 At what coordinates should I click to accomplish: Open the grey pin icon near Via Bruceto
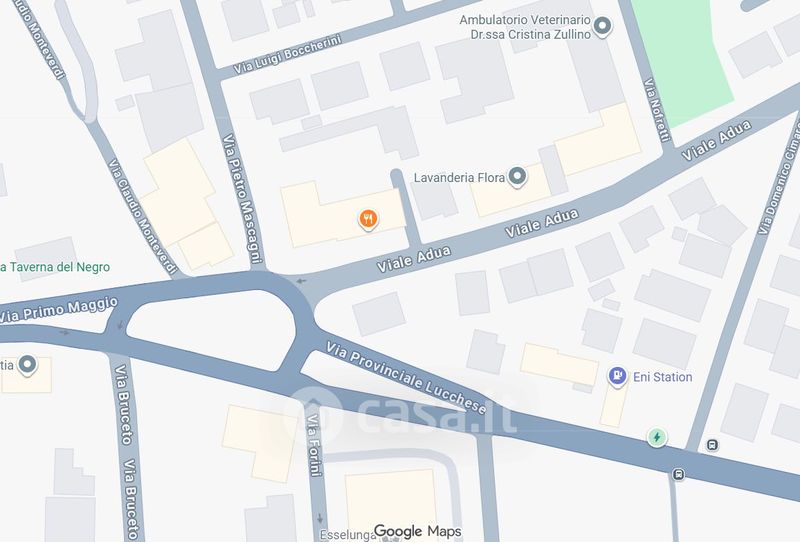pyautogui.click(x=27, y=365)
